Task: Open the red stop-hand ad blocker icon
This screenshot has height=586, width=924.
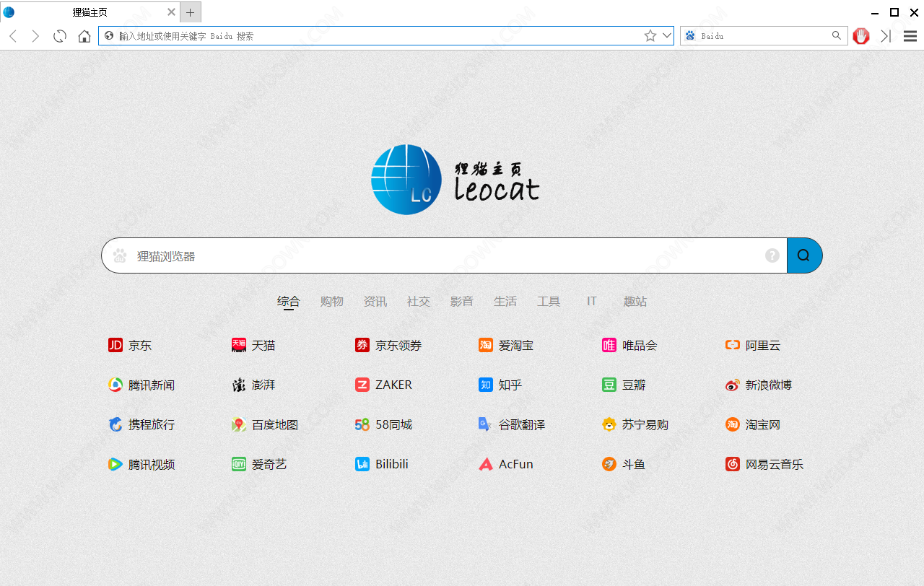Action: pyautogui.click(x=861, y=36)
